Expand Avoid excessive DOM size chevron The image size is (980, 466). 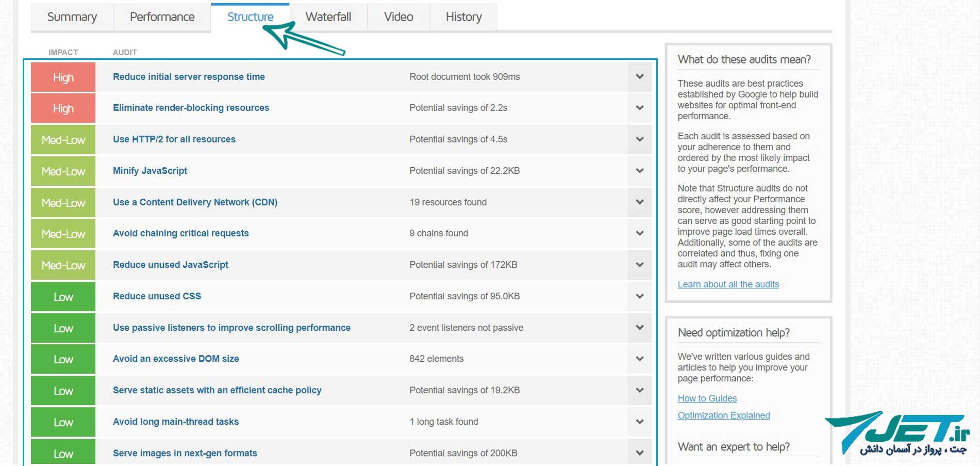(x=640, y=359)
